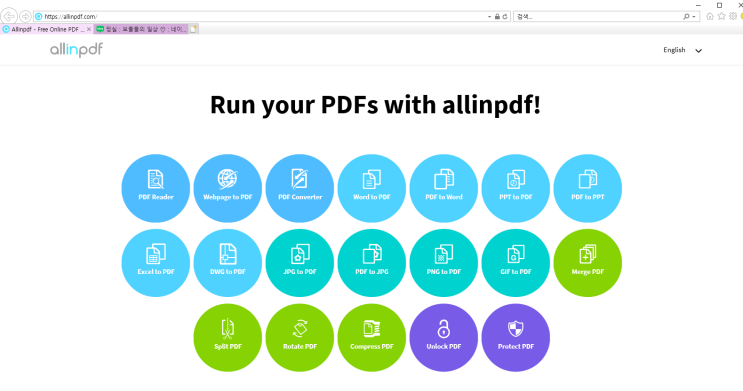Image resolution: width=743 pixels, height=391 pixels.
Task: Click the Merge PDF circle
Action: 588,263
